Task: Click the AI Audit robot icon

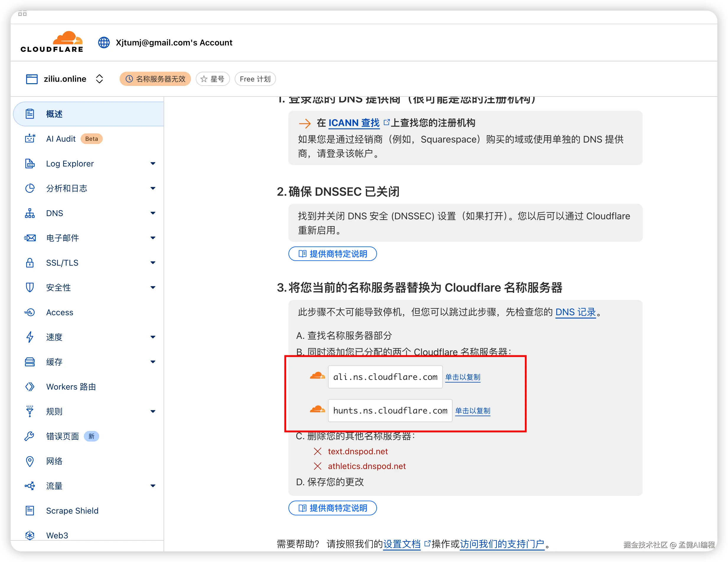Action: pos(30,139)
